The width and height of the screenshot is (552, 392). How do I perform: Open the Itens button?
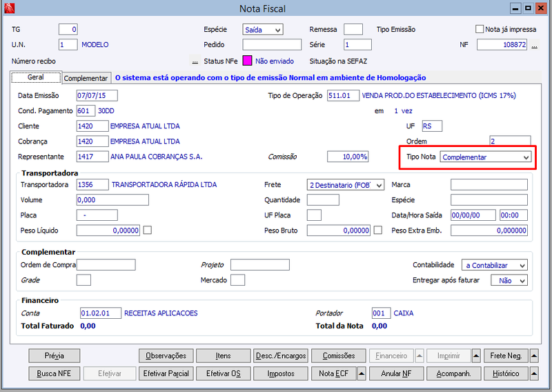223,355
